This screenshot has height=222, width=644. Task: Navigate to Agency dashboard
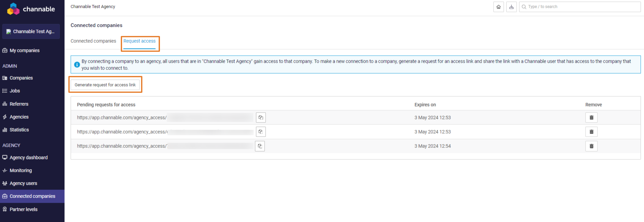pyautogui.click(x=28, y=158)
